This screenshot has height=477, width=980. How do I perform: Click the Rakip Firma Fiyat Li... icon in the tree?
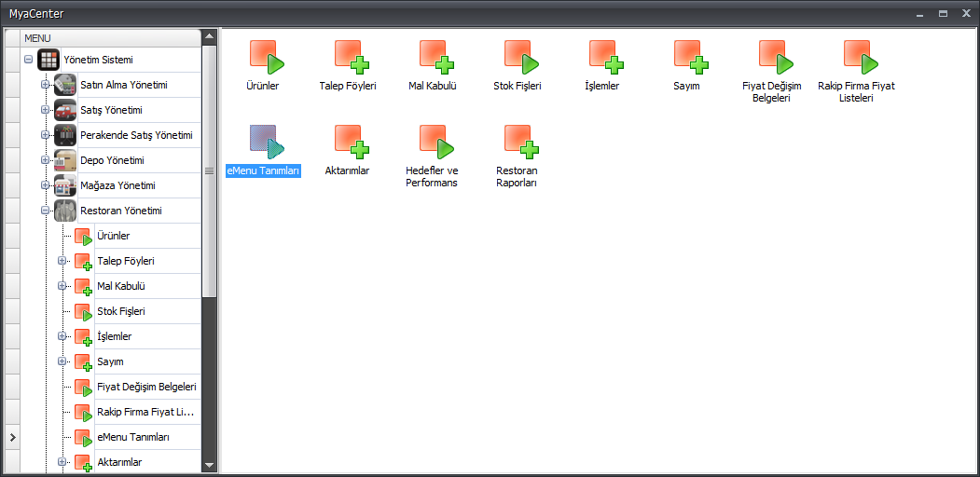click(83, 413)
